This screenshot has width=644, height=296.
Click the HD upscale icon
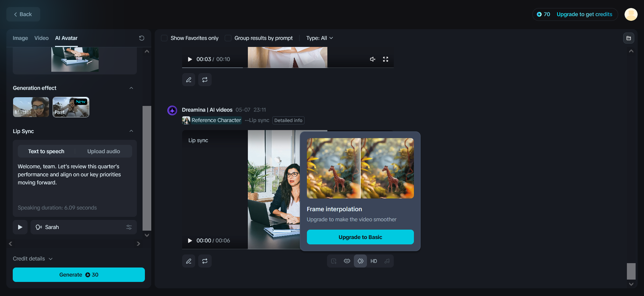point(374,261)
